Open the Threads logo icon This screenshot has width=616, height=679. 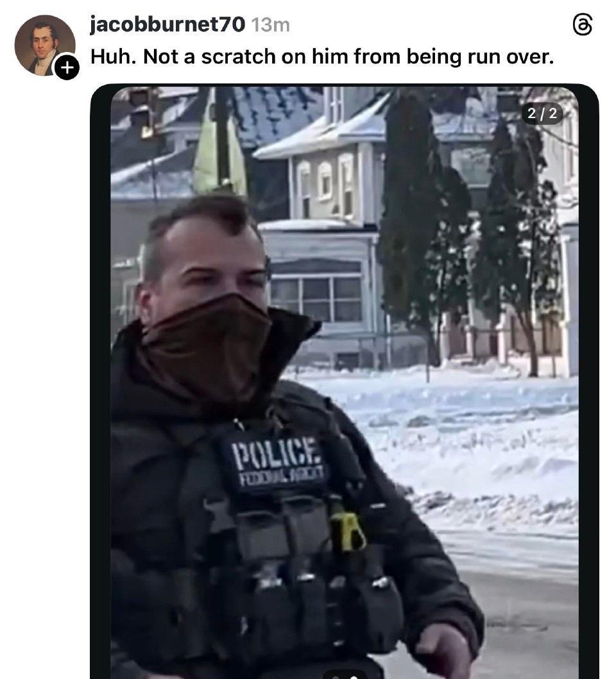[582, 24]
